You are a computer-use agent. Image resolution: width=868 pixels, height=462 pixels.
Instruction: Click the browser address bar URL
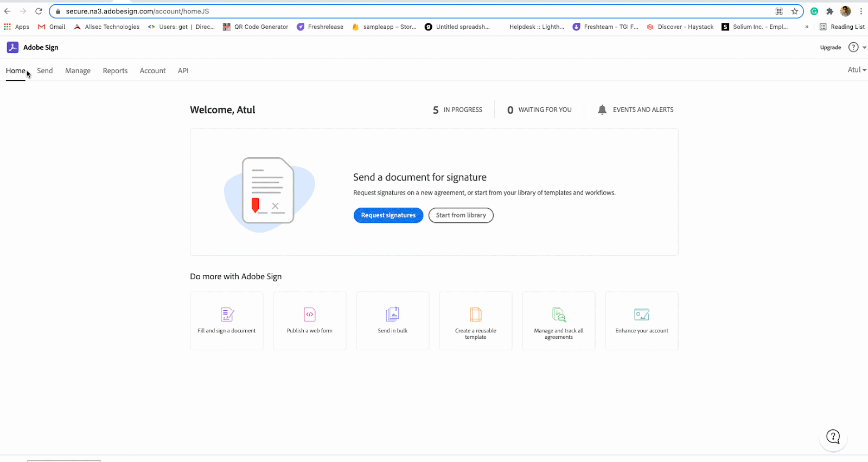[137, 11]
